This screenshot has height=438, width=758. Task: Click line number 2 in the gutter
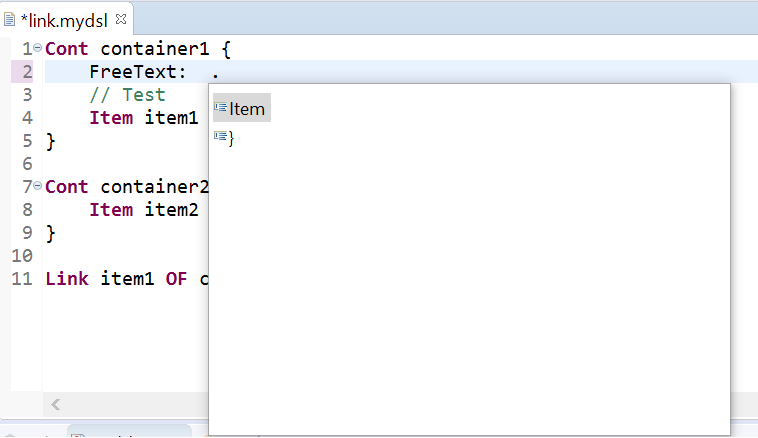pyautogui.click(x=27, y=72)
